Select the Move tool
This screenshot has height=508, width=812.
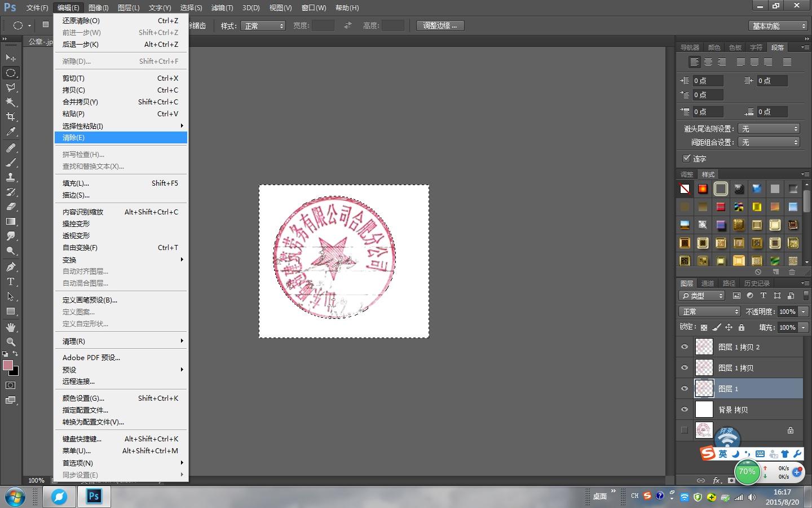pyautogui.click(x=11, y=58)
